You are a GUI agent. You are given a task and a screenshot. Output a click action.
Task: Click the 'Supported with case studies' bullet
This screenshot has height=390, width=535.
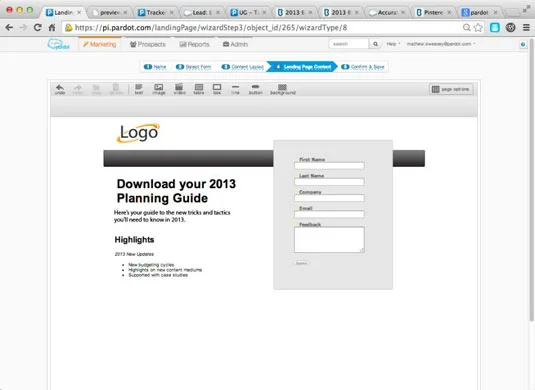pos(158,275)
